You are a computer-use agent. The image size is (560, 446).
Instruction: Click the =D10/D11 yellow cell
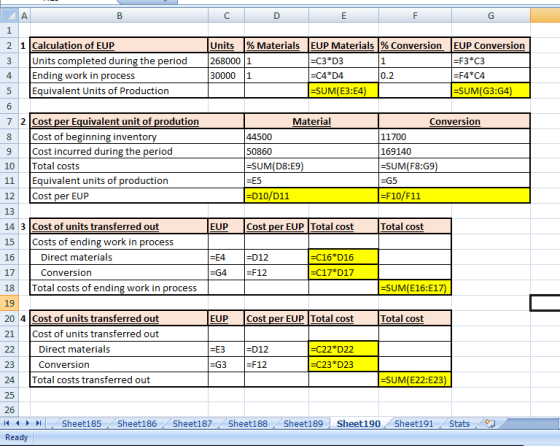tap(311, 196)
